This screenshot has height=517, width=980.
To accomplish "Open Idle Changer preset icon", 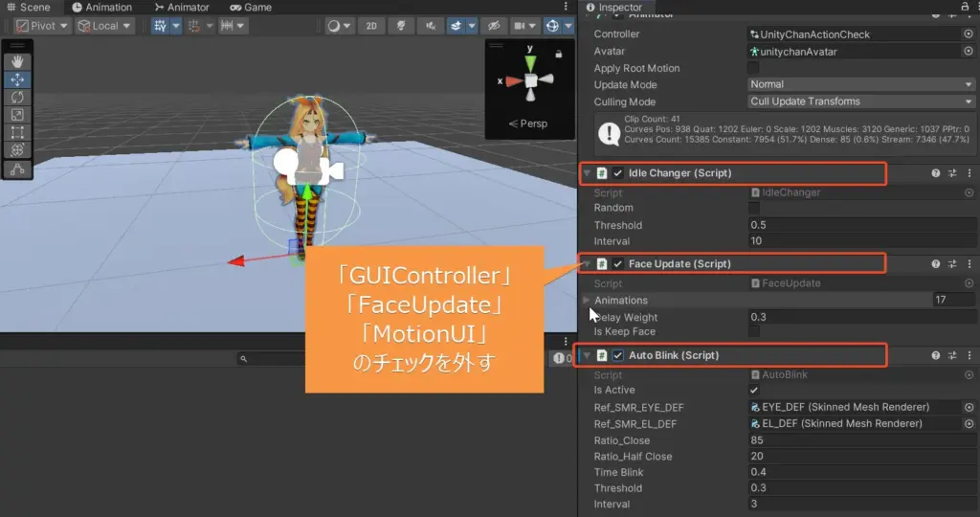I will 952,173.
